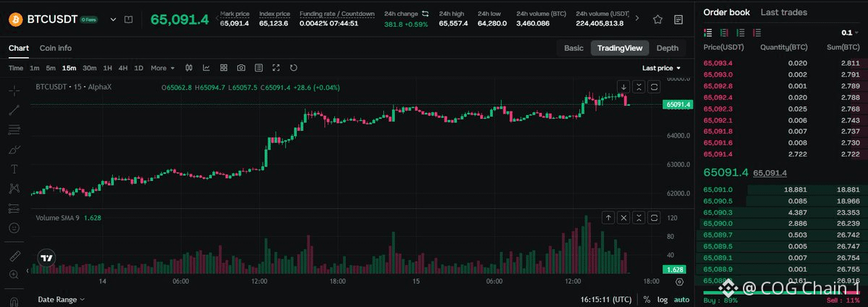The image size is (868, 307).
Task: Toggle main chart pane maximize button
Action: pyautogui.click(x=654, y=87)
